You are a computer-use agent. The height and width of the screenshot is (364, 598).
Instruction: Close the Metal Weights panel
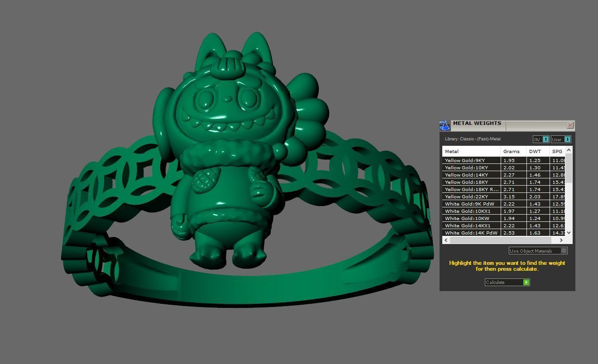click(570, 125)
